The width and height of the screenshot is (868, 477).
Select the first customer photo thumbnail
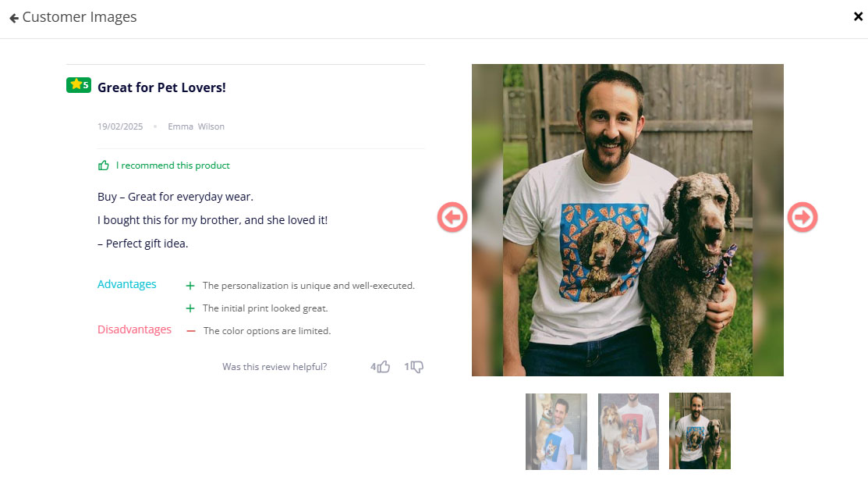556,431
